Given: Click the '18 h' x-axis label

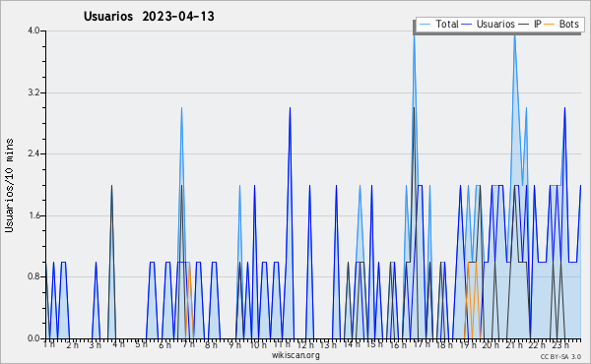Looking at the screenshot, I should [x=444, y=344].
